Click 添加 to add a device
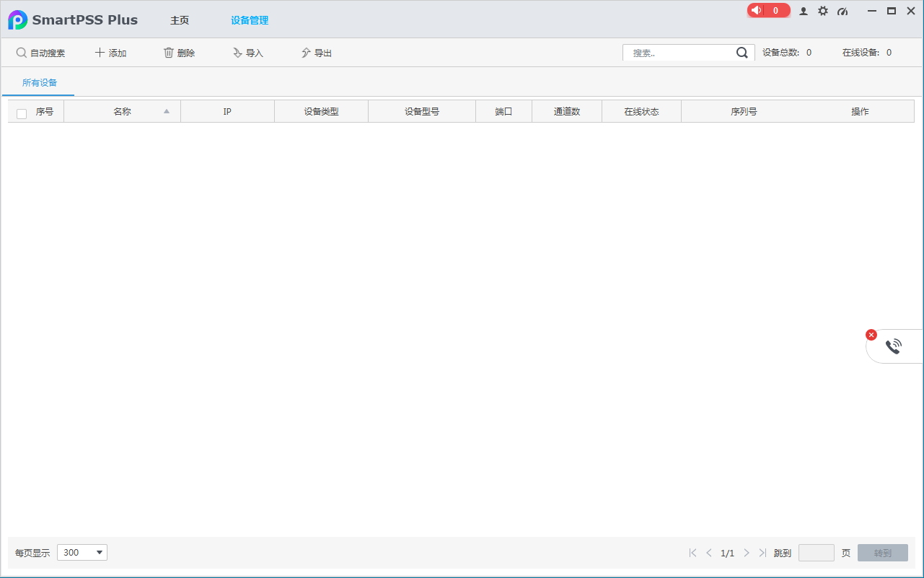 (x=110, y=53)
